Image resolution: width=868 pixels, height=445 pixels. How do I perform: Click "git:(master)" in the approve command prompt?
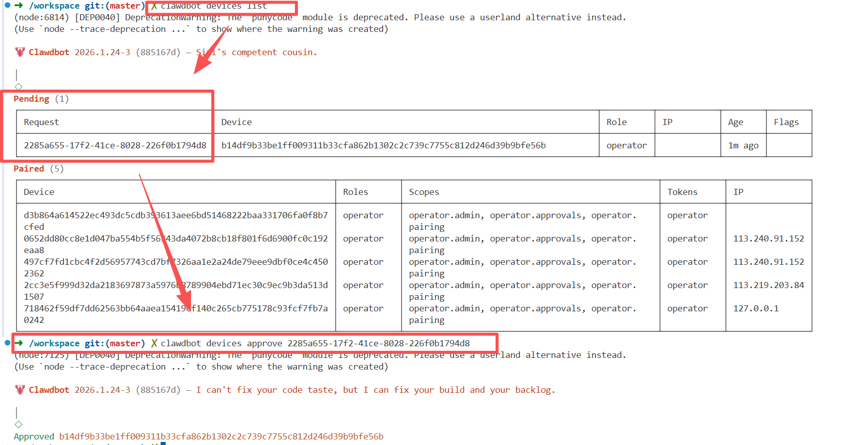(x=115, y=343)
